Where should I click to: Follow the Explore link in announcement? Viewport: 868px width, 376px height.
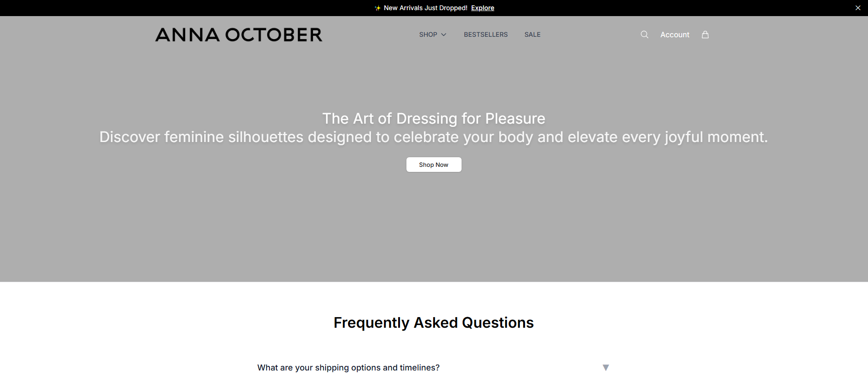click(x=482, y=8)
